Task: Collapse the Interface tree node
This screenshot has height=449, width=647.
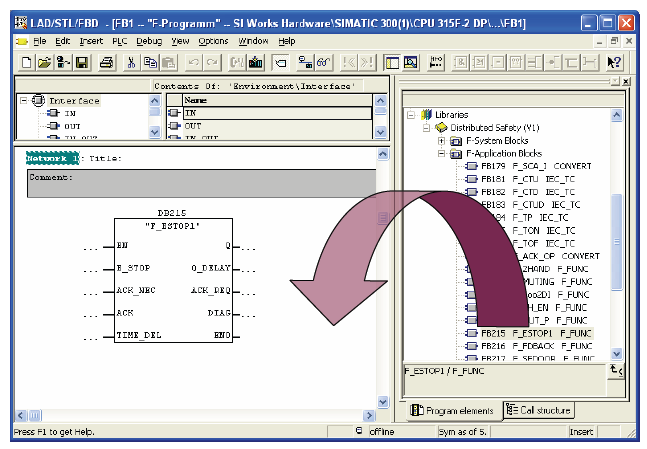Action: click(24, 100)
